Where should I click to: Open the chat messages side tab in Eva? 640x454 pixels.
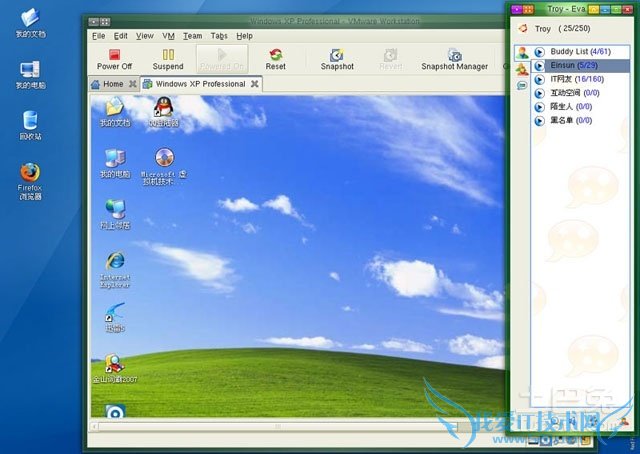[x=521, y=86]
